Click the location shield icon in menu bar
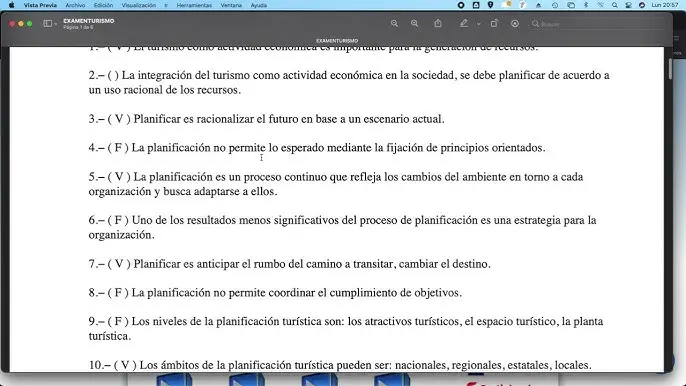This screenshot has width=686, height=386. [490, 5]
